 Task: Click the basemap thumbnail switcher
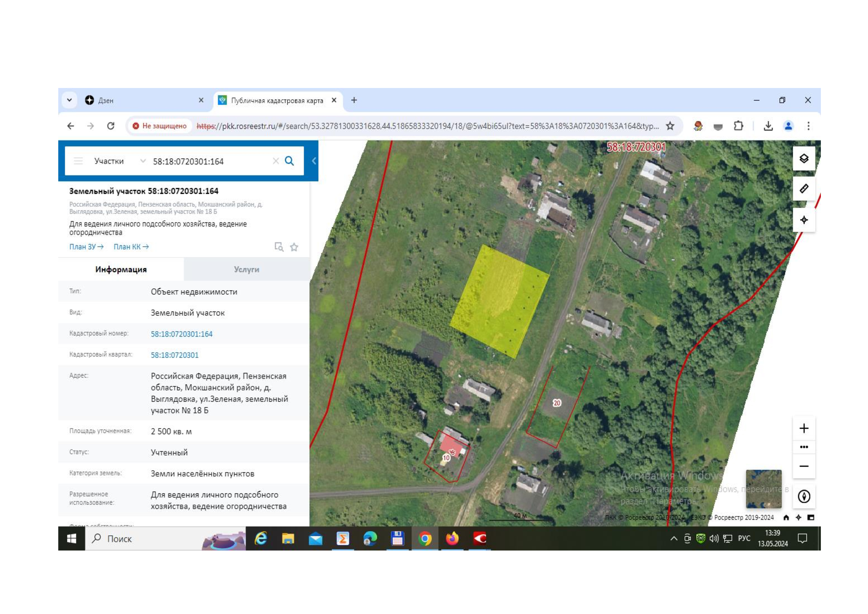click(763, 489)
